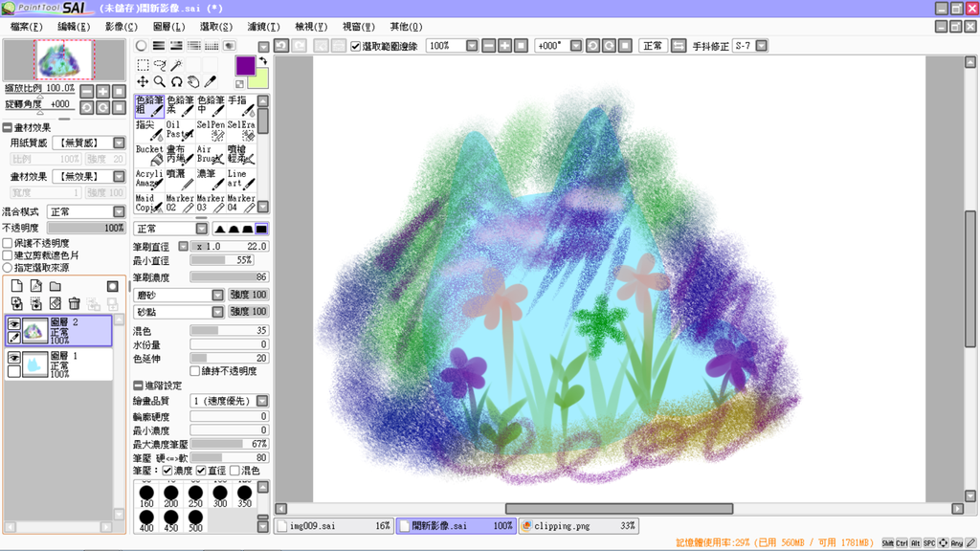Select the AirBrush tool
The width and height of the screenshot is (980, 551).
coord(211,154)
